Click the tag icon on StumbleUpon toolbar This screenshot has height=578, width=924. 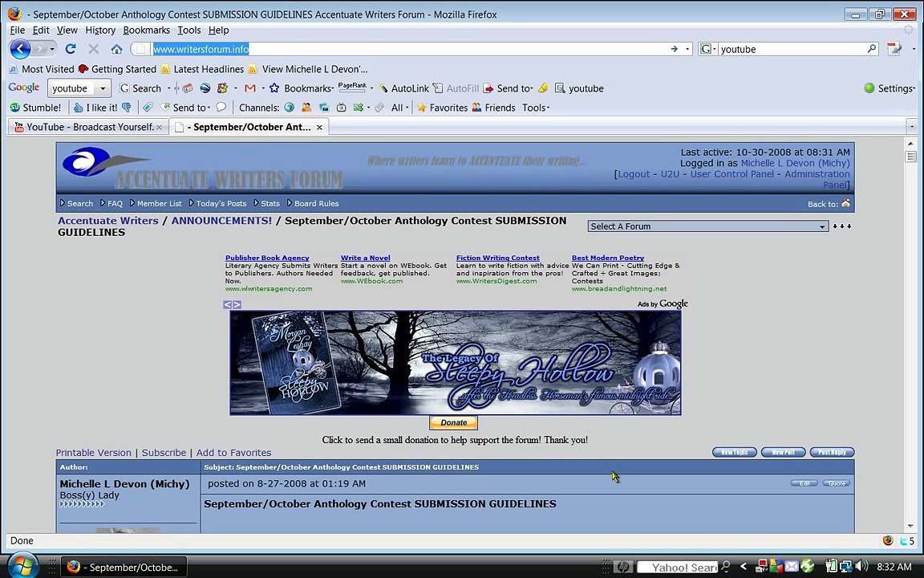148,108
